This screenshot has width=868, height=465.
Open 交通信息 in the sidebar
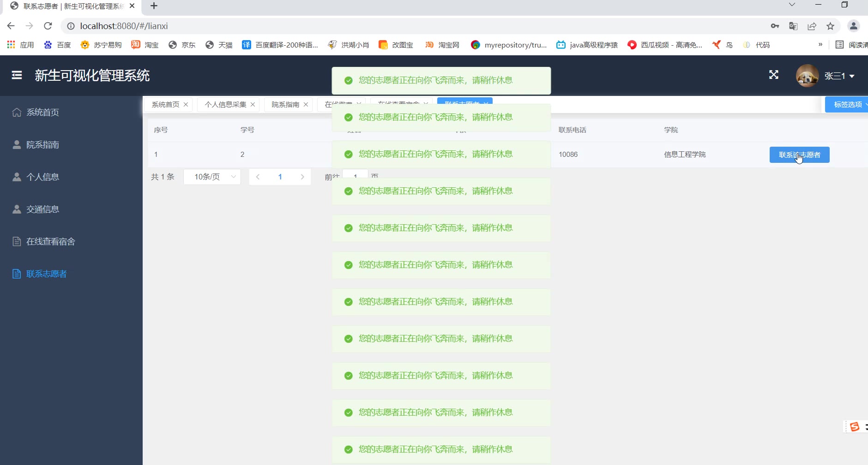(42, 209)
